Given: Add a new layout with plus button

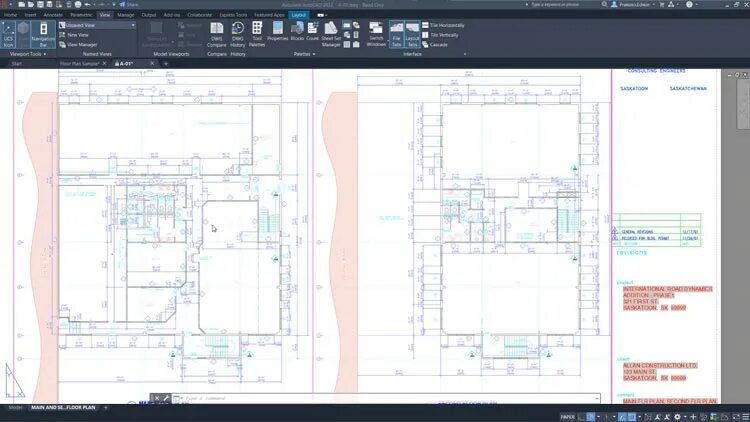Looking at the screenshot, I should click(106, 408).
